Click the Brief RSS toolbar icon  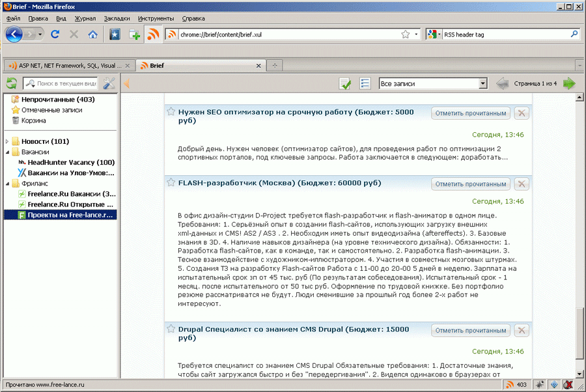[x=153, y=35]
